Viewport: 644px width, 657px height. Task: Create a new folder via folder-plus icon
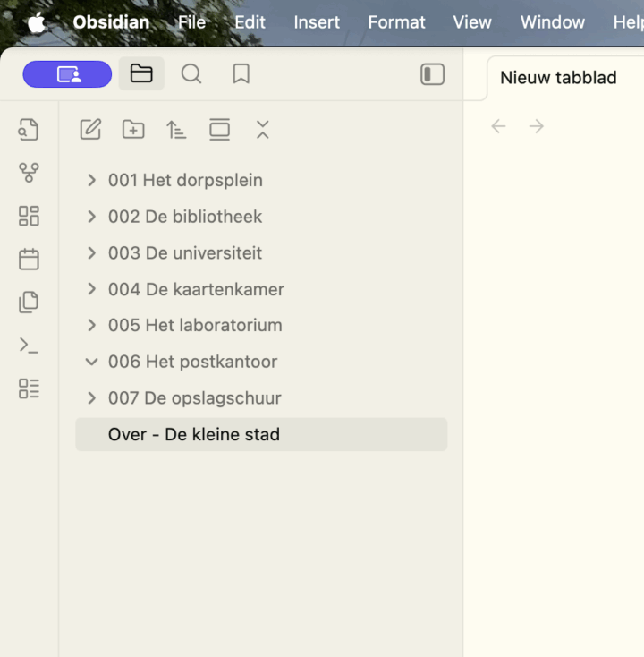(x=133, y=130)
